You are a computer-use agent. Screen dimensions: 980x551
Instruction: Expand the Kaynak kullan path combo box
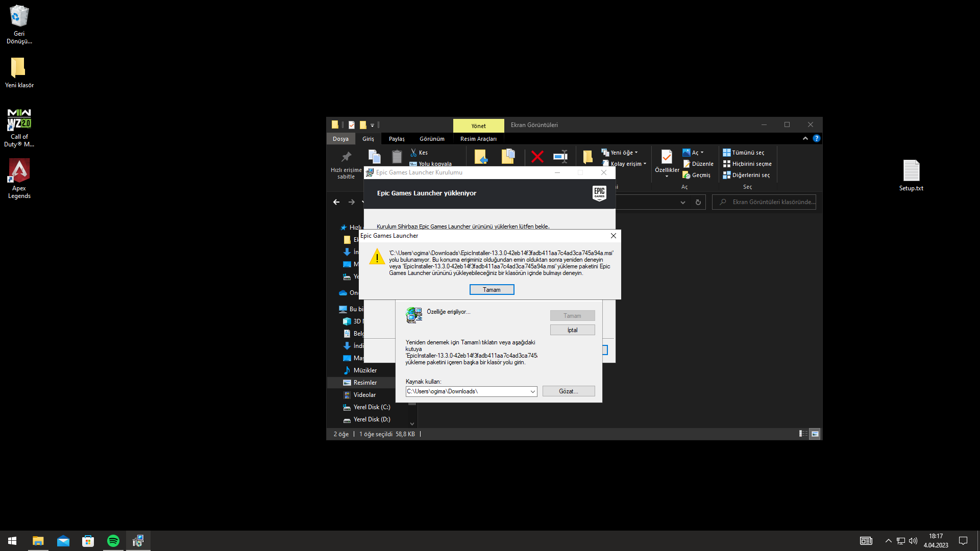tap(532, 392)
